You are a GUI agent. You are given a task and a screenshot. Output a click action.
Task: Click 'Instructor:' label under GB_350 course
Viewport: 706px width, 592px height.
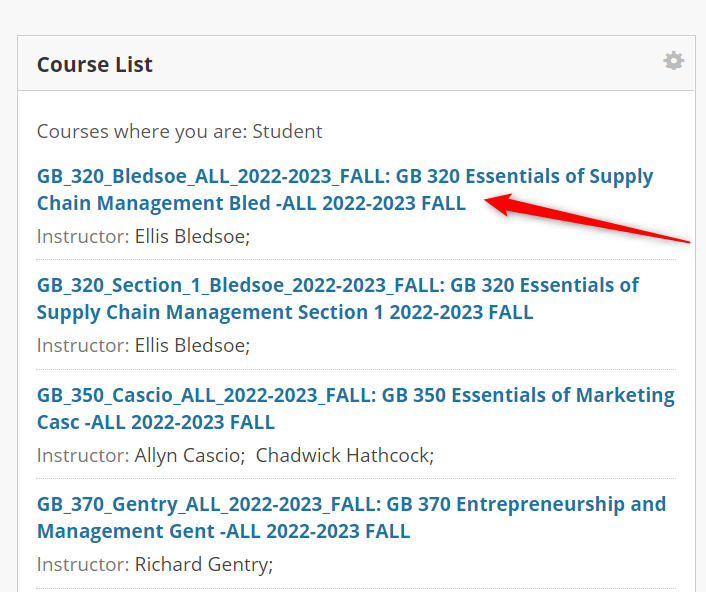pos(83,455)
